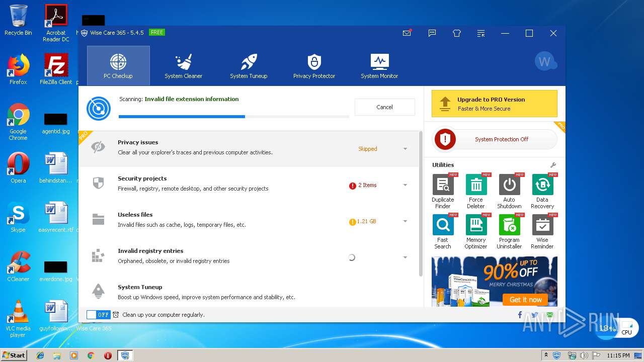This screenshot has height=362, width=644.
Task: Open the menu list icon in title bar
Action: pyautogui.click(x=481, y=33)
